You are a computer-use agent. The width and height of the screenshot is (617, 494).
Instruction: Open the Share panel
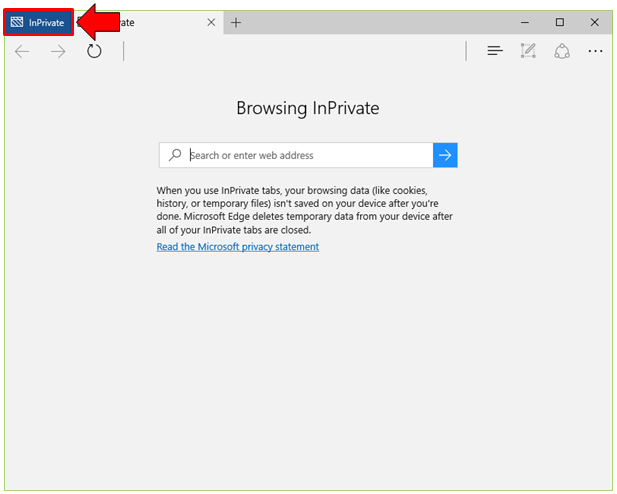[x=562, y=51]
